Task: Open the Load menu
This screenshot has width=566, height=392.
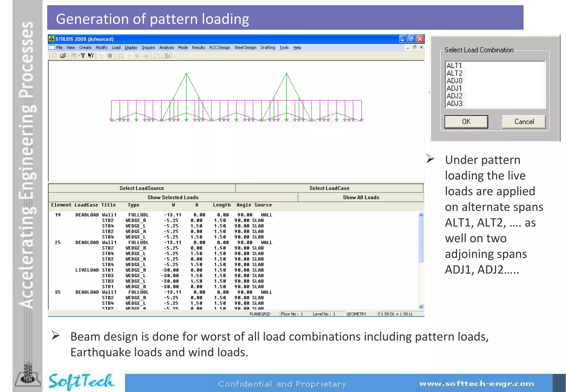Action: pos(116,48)
